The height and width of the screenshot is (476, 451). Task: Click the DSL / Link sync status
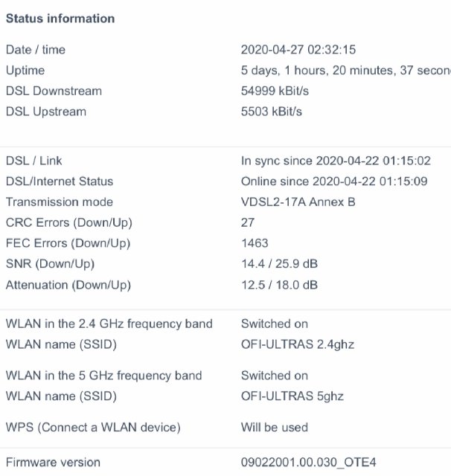point(336,161)
